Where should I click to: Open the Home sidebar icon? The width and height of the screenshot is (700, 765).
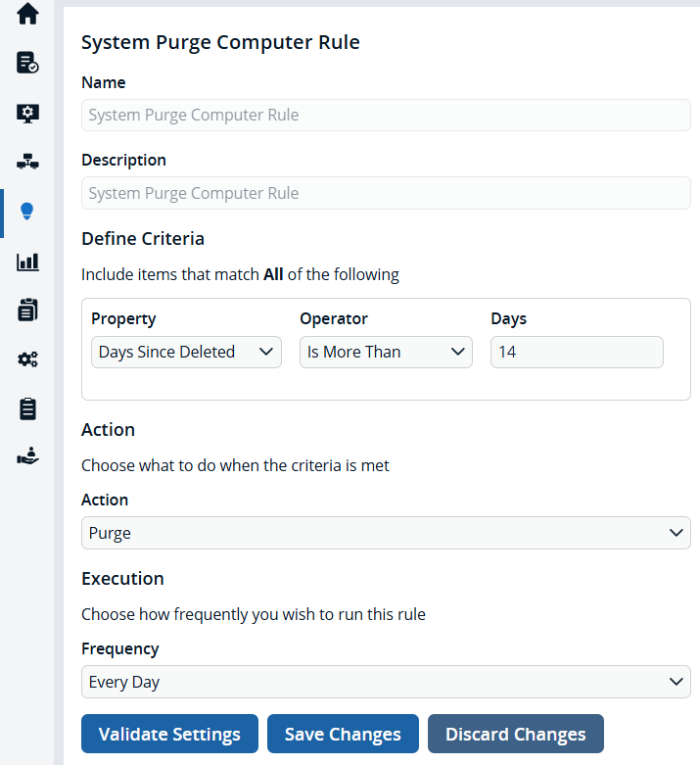[x=27, y=13]
